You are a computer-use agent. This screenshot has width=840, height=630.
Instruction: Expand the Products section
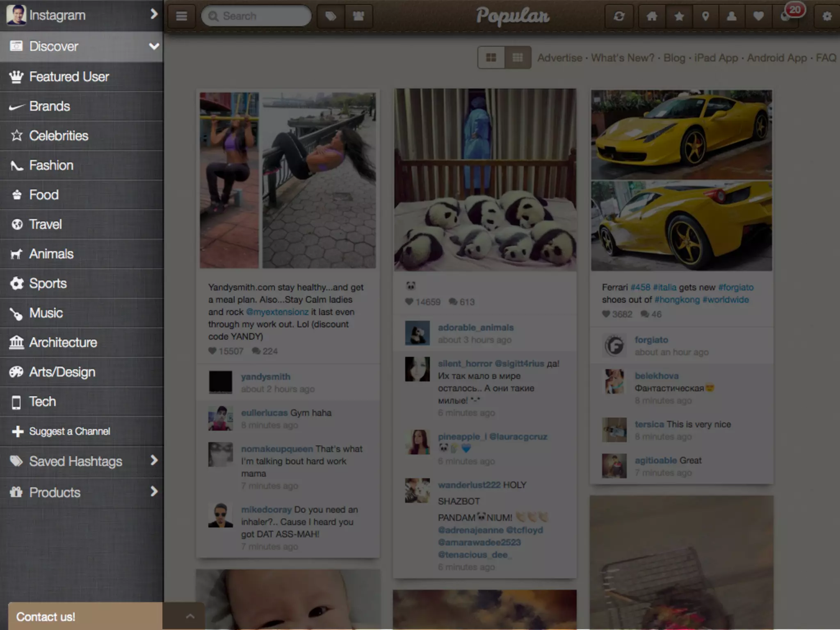pos(154,491)
